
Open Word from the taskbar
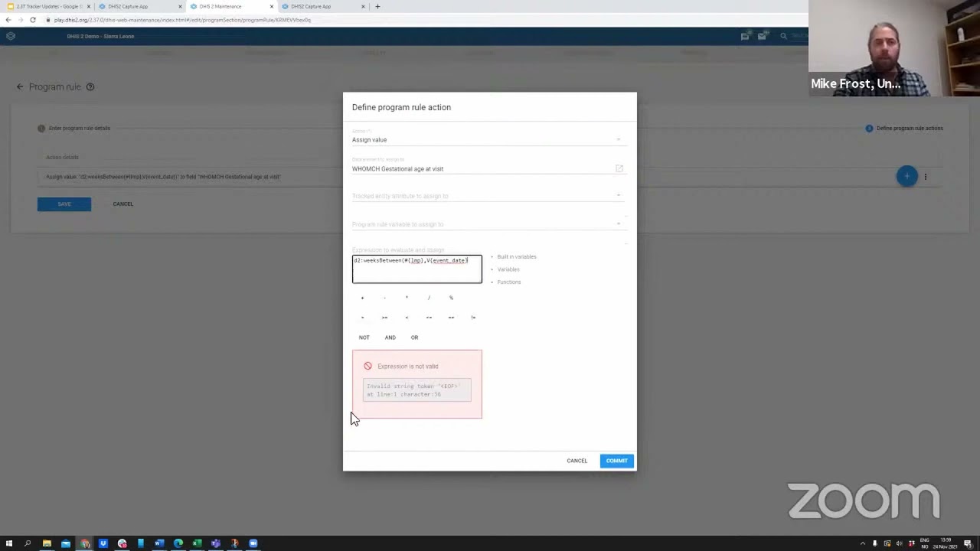[x=159, y=543]
